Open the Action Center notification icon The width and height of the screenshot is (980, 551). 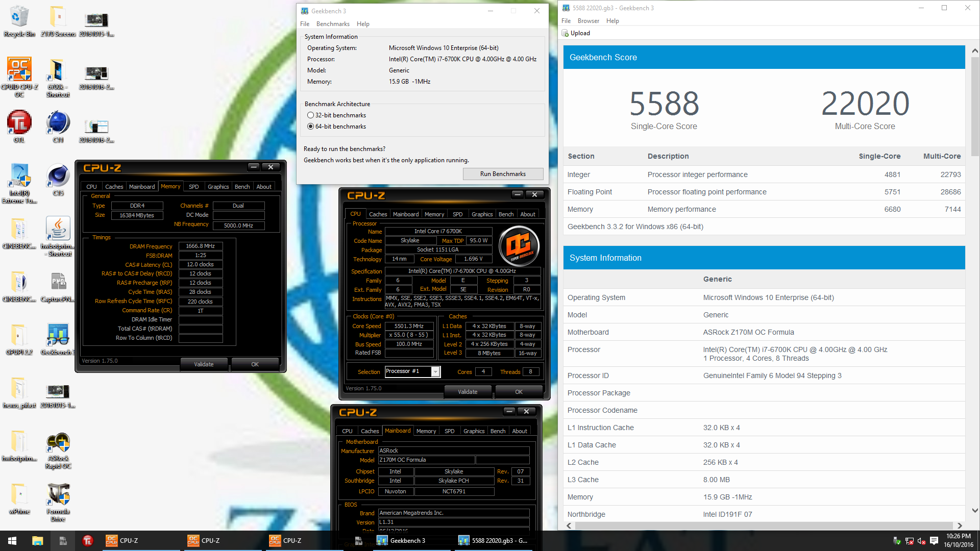click(x=934, y=541)
